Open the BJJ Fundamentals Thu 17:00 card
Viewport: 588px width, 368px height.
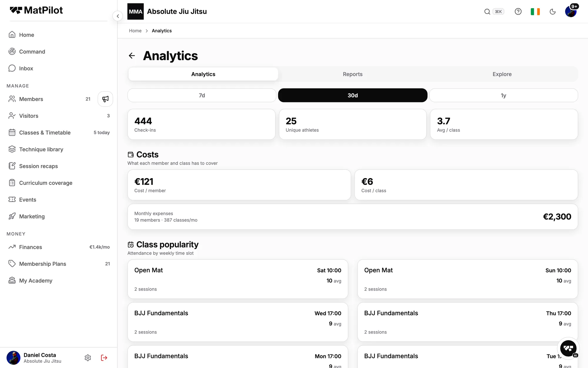pyautogui.click(x=467, y=322)
